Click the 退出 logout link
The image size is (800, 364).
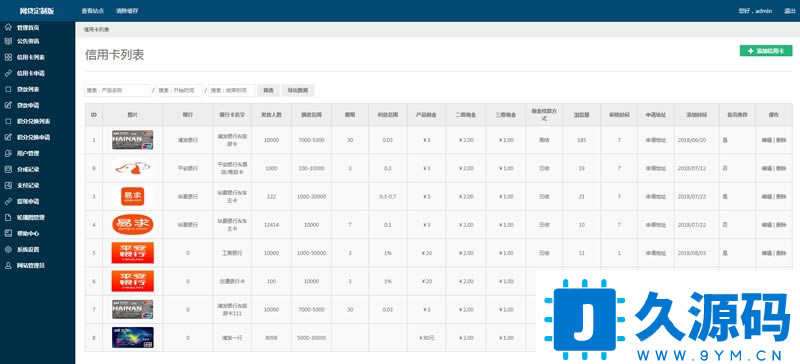[790, 11]
